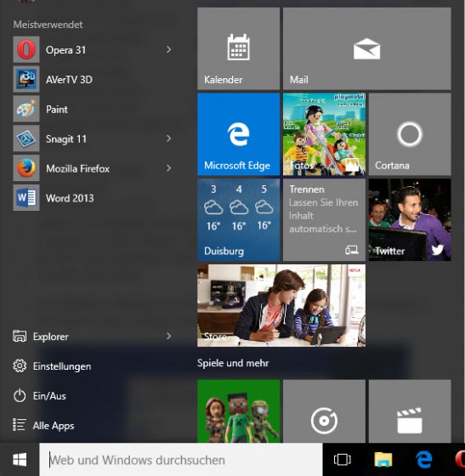
Task: Open the Xbox tile with game avatars
Action: click(238, 411)
